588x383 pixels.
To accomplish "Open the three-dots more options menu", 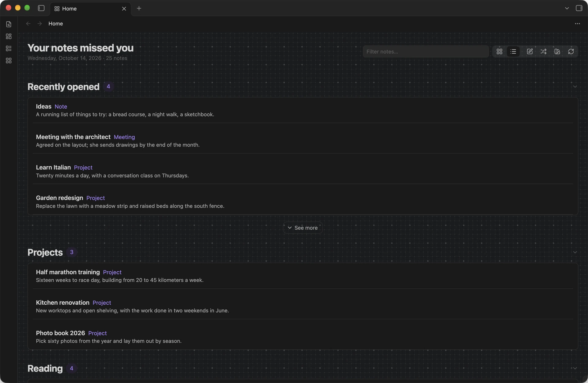I will pos(577,24).
